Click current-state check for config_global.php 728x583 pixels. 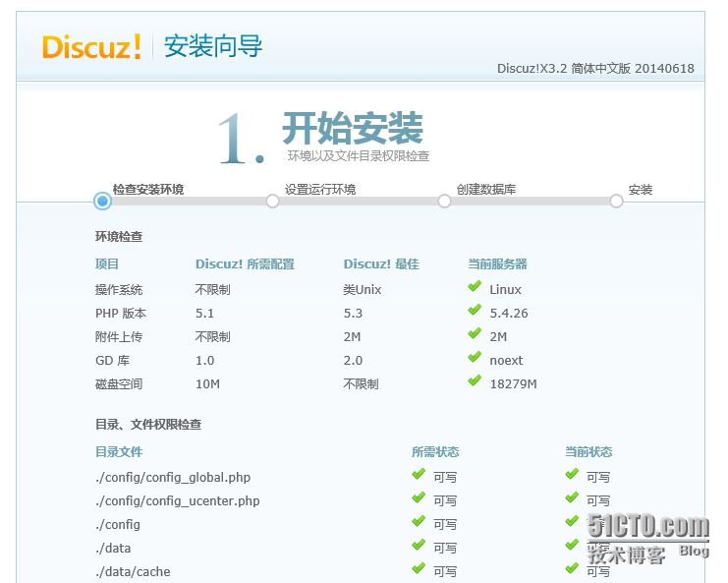pyautogui.click(x=572, y=474)
